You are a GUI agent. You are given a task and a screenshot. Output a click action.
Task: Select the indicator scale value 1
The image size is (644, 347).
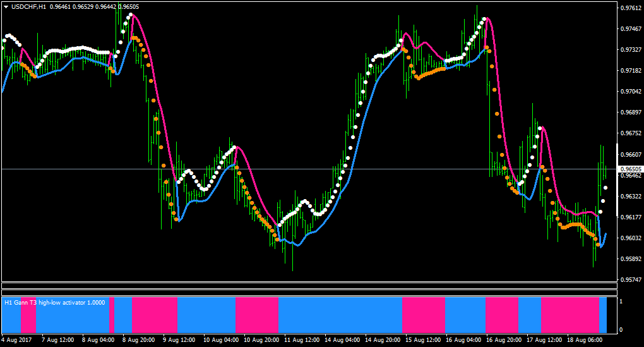(621, 301)
